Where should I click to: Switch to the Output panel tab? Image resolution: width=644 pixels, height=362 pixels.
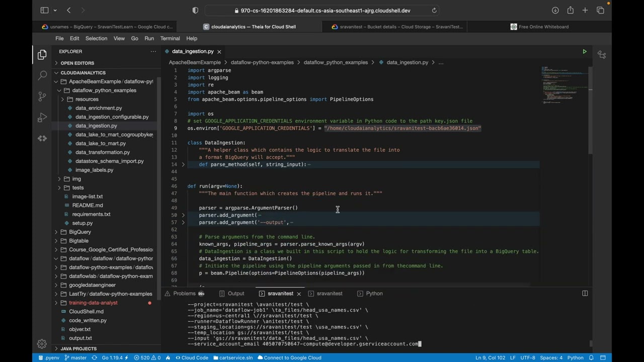click(232, 294)
